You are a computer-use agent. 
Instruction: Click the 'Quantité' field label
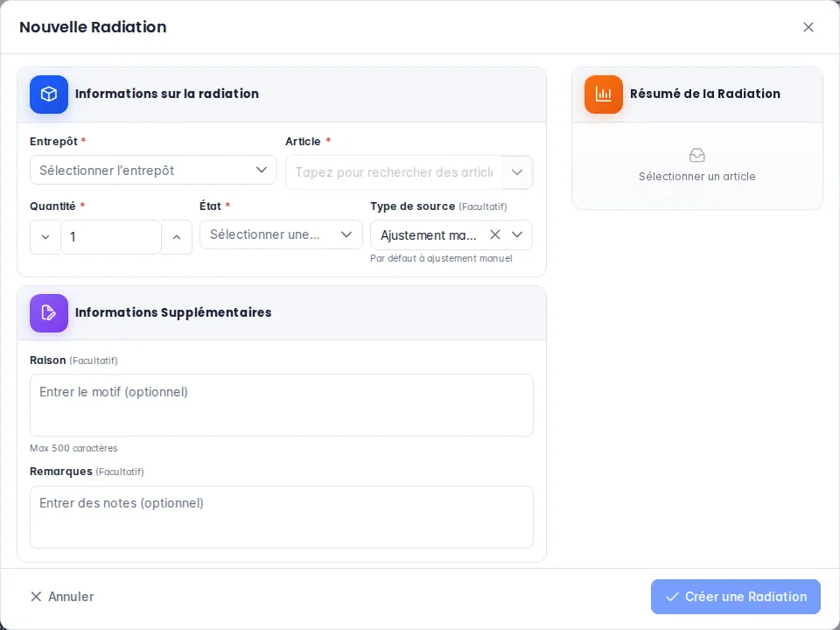pyautogui.click(x=52, y=206)
